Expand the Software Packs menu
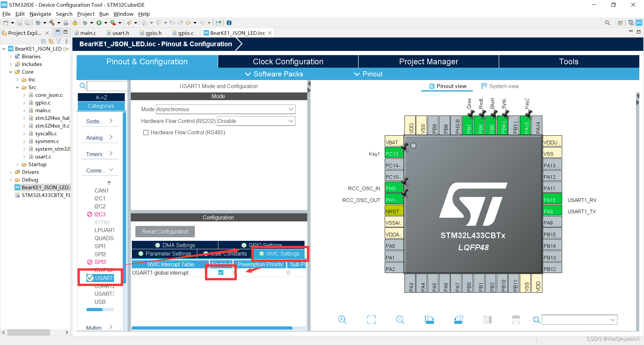Viewport: 644px width, 345px height. pyautogui.click(x=274, y=74)
